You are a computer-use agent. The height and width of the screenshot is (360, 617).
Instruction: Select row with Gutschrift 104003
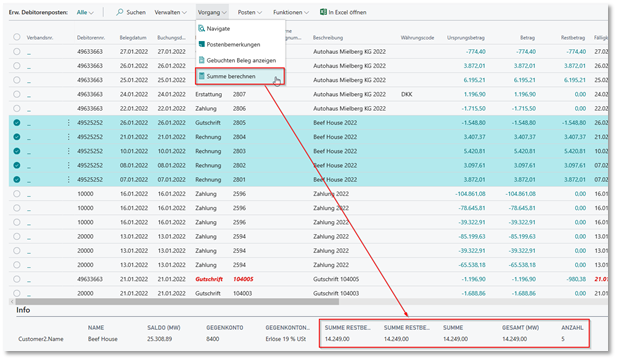[17, 293]
